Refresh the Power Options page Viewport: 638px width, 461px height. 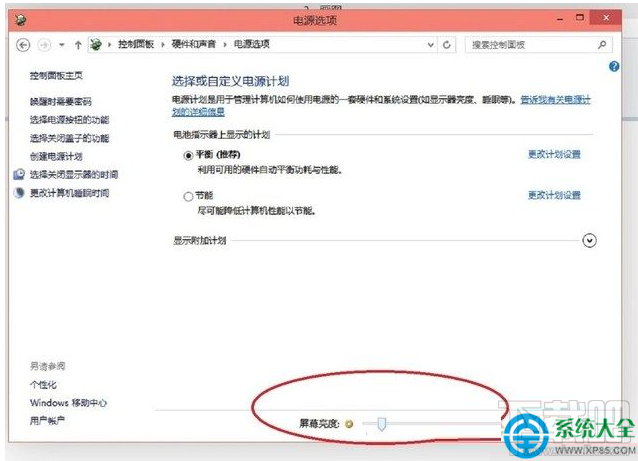(447, 45)
